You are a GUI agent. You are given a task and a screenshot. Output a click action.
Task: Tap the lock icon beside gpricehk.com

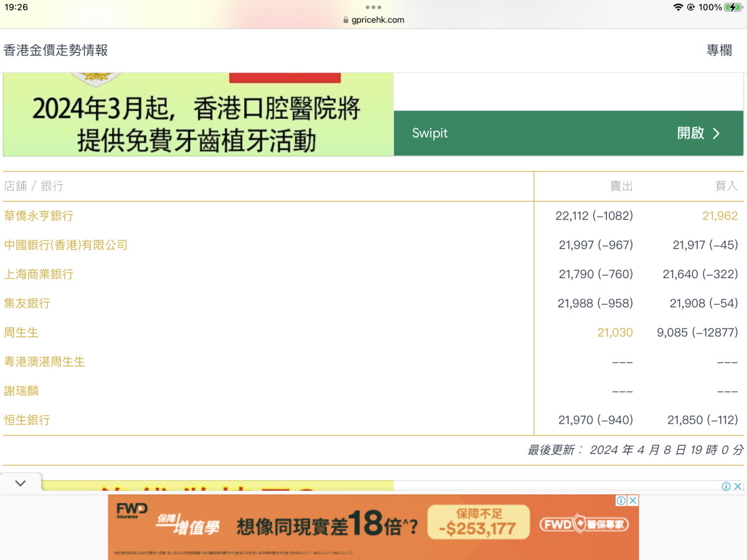coord(346,20)
